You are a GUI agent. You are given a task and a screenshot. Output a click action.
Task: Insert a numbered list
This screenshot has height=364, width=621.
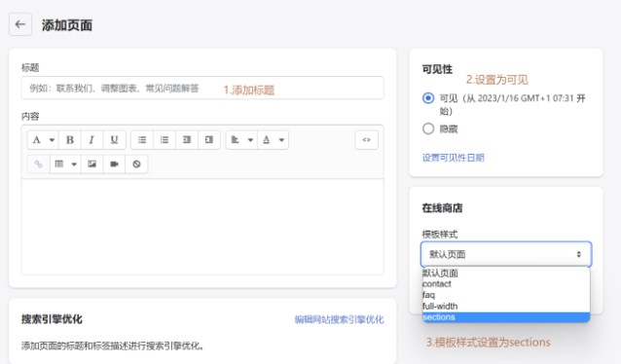point(164,140)
